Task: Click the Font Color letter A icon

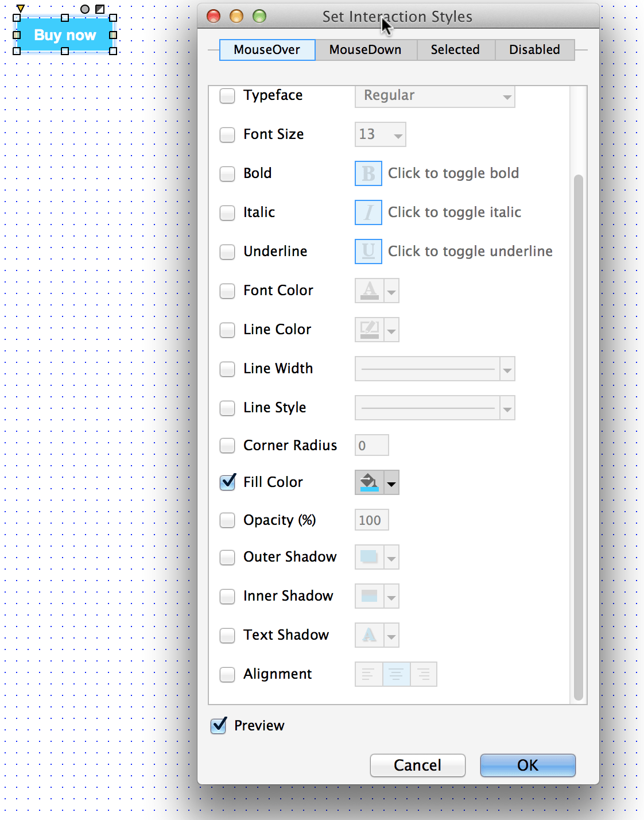Action: pos(369,291)
